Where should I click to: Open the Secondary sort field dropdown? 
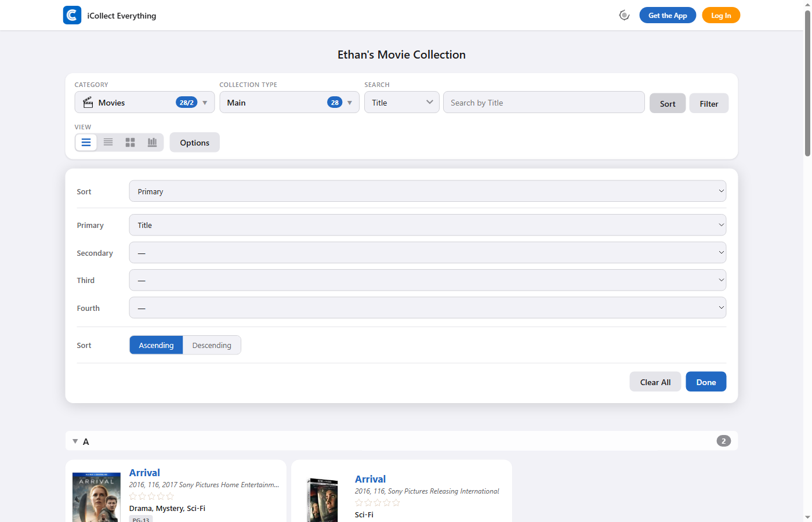(427, 253)
